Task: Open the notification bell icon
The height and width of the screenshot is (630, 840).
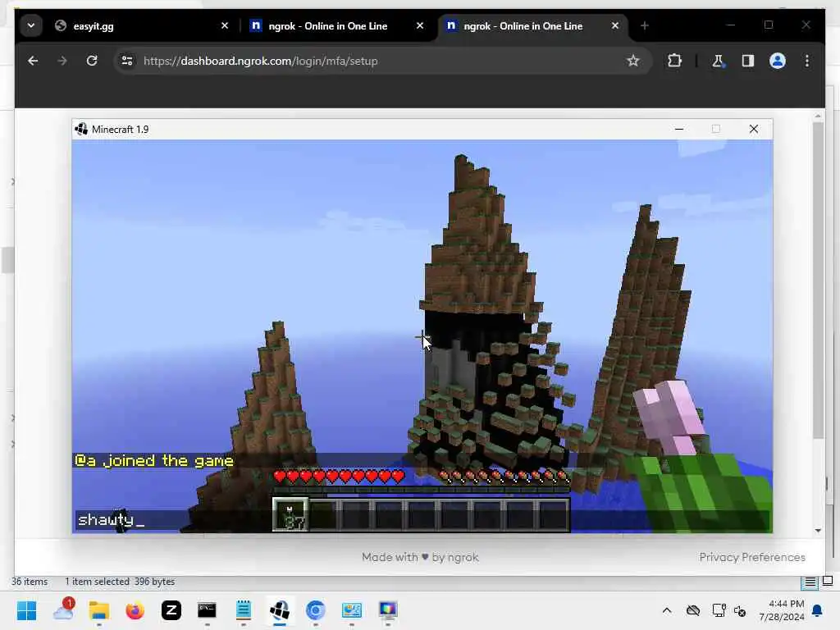Action: 818,610
